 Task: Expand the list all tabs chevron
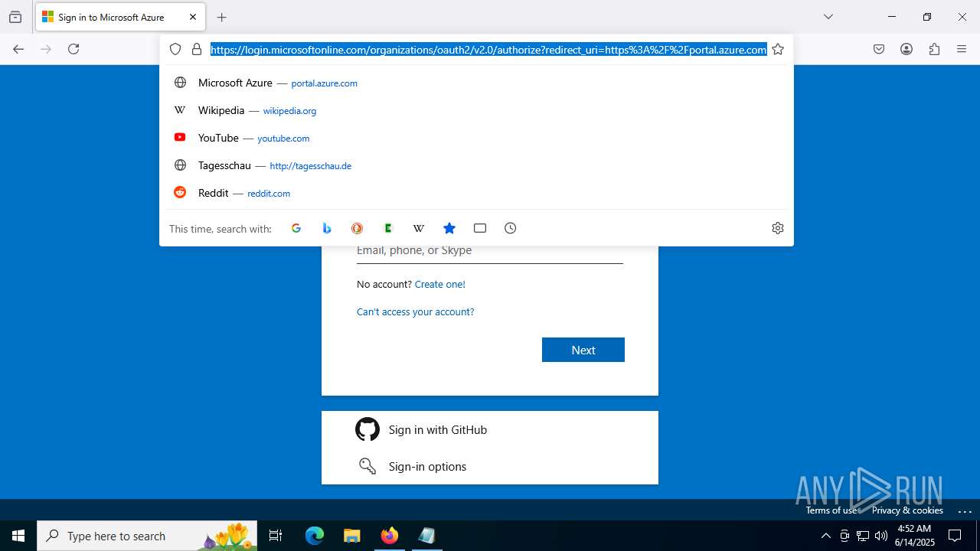tap(828, 17)
